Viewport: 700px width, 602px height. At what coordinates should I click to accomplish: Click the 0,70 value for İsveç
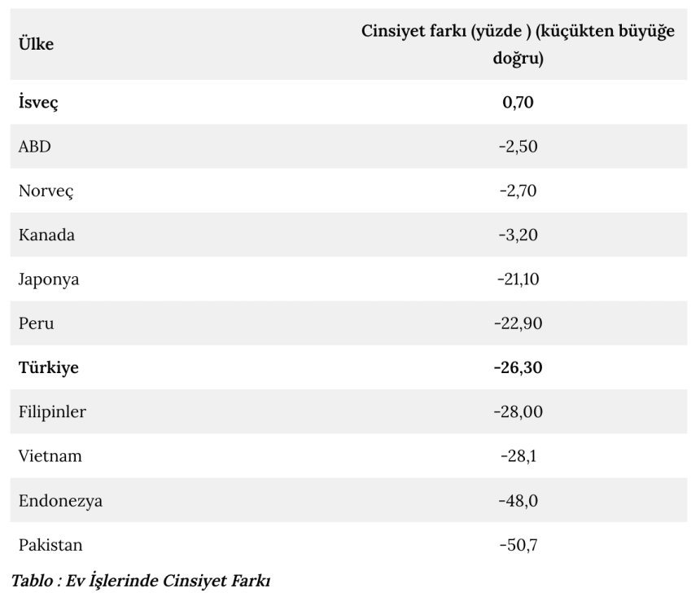[x=518, y=103]
